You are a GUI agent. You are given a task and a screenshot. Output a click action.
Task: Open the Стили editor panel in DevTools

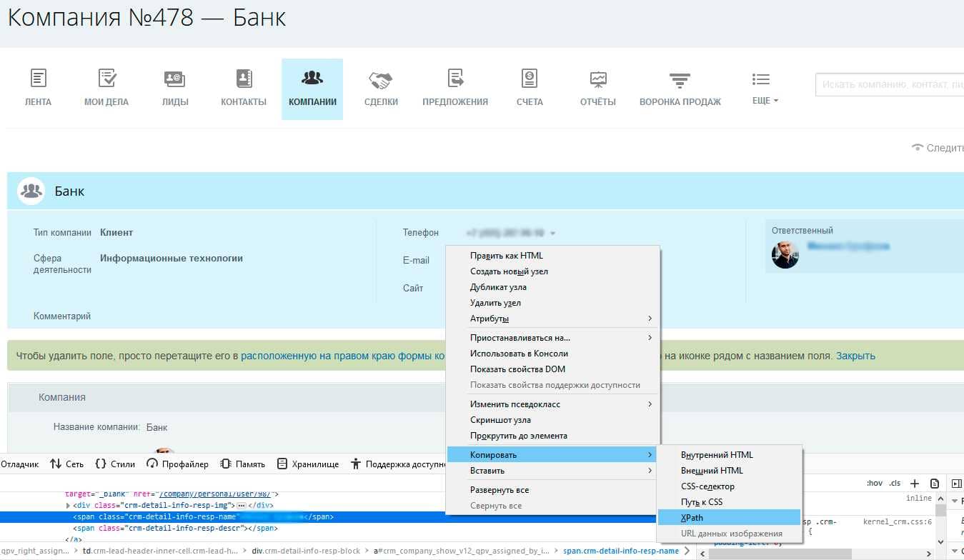pyautogui.click(x=115, y=464)
